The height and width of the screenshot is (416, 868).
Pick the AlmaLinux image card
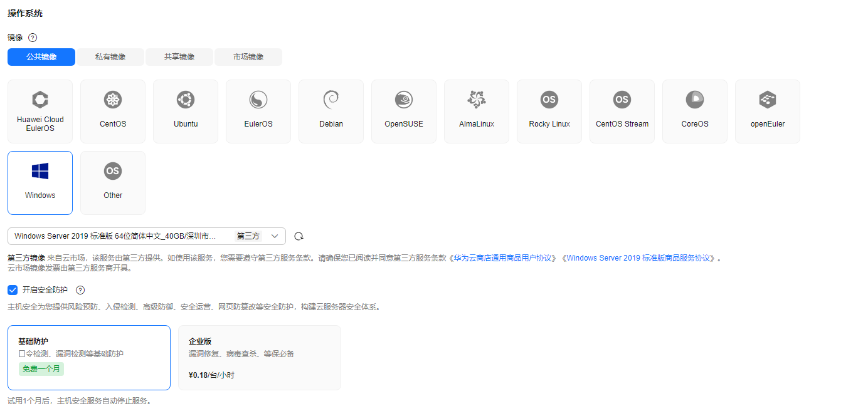(x=477, y=112)
